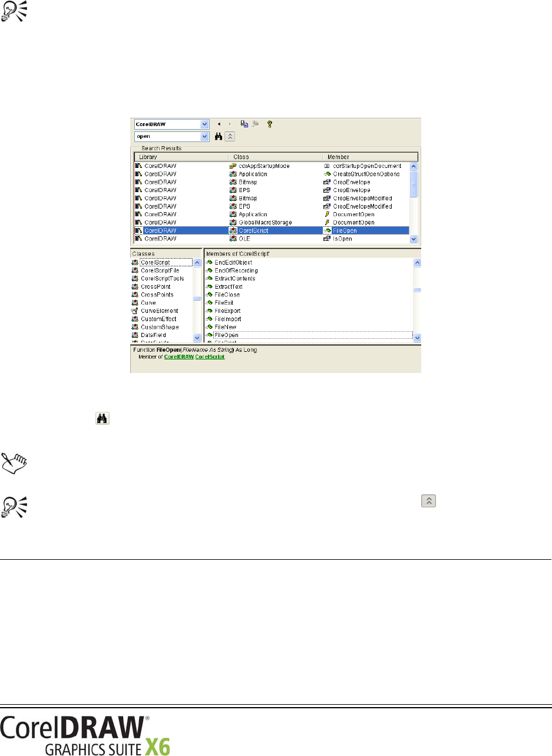Click the FileExport method icon
552x756 pixels.
[209, 311]
